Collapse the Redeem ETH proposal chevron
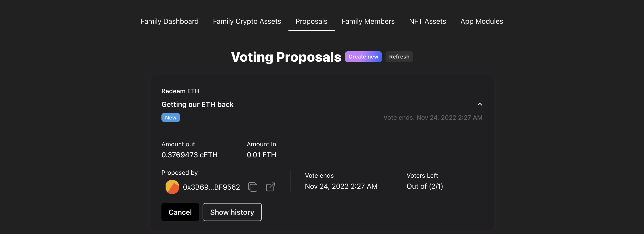 click(x=479, y=104)
